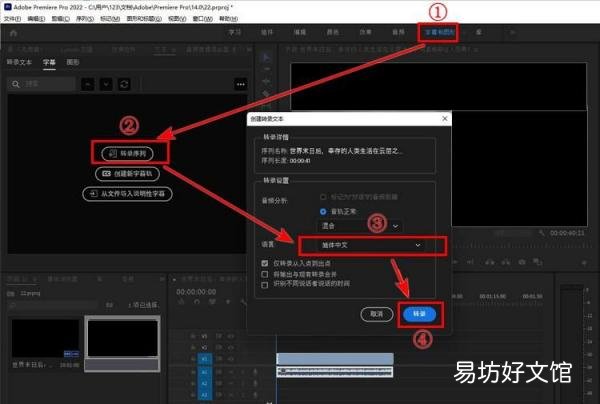Toggle the recognize different speakers checkbox
600x404 pixels.
click(x=264, y=284)
